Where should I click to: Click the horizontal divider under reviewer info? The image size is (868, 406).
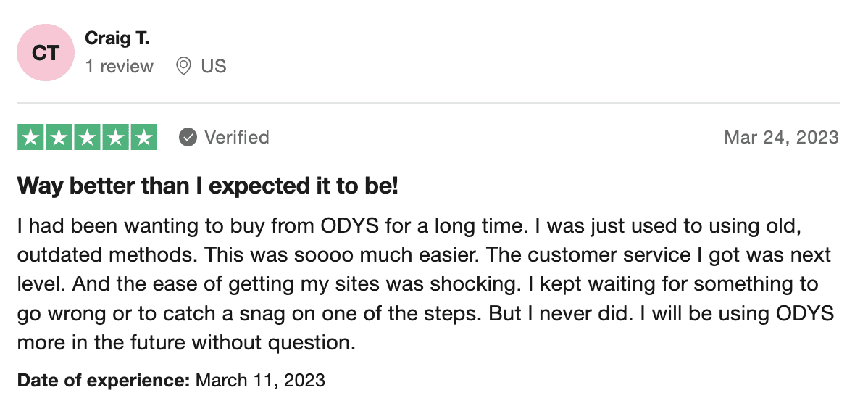click(x=428, y=102)
